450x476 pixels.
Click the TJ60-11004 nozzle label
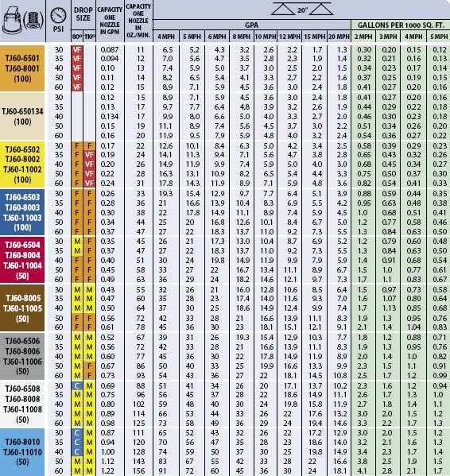coord(22,265)
